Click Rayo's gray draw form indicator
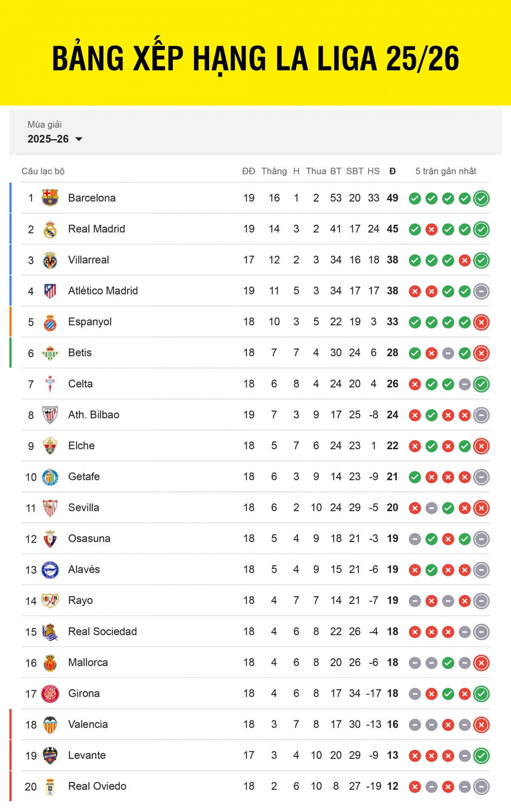511x812 pixels. click(x=416, y=600)
